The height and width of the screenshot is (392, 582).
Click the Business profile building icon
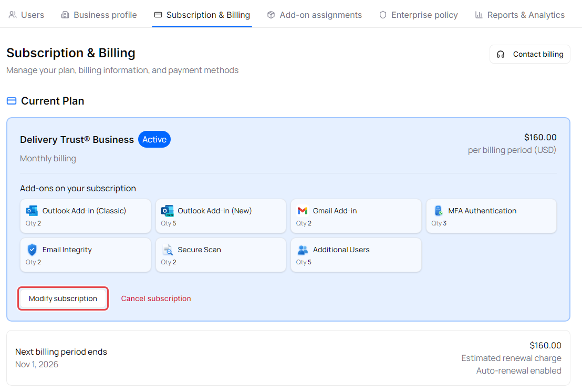[65, 15]
